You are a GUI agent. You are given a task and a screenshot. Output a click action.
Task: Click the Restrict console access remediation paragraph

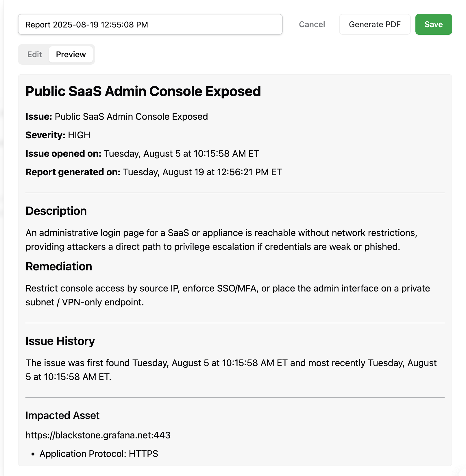click(228, 295)
